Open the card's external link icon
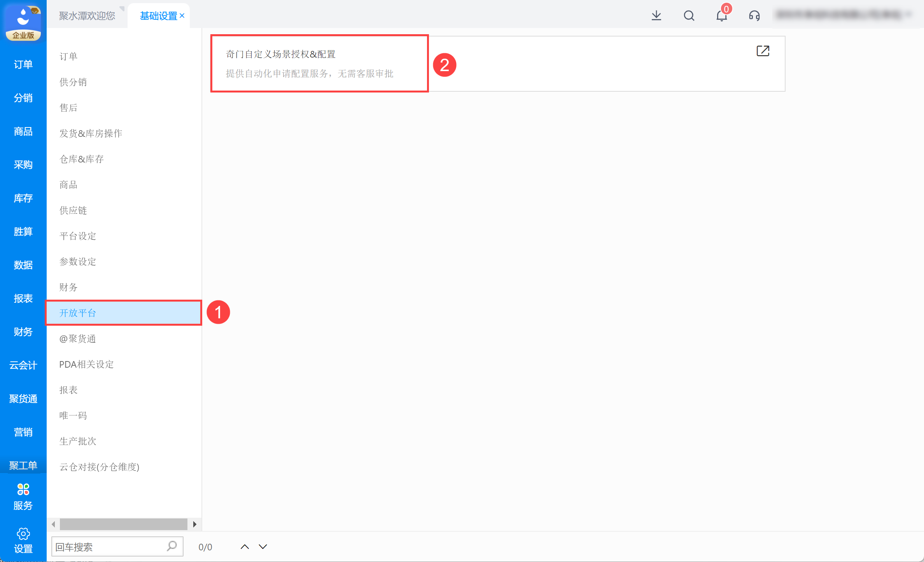 pos(763,51)
